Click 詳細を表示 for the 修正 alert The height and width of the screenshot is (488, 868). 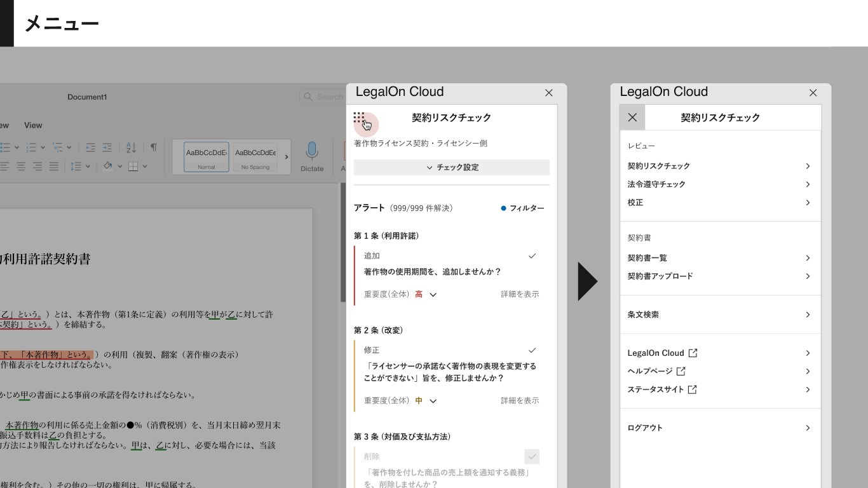[x=520, y=401]
